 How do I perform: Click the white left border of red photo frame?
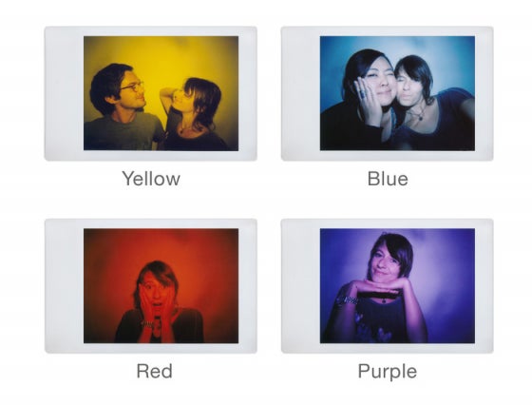65,286
